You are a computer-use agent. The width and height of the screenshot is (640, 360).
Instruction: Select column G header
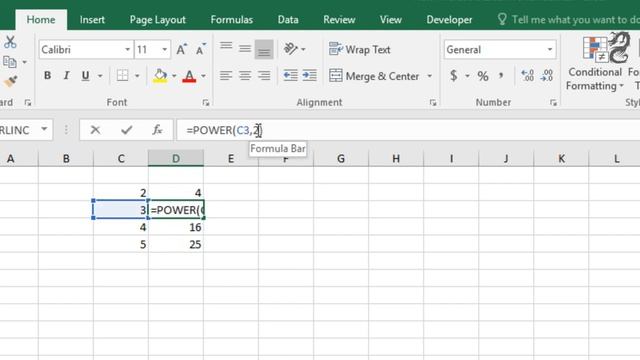(341, 158)
